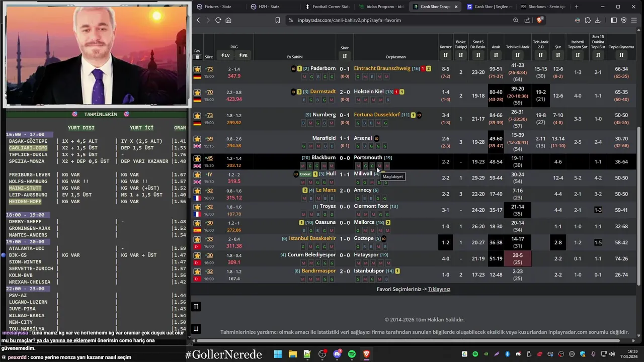Open the browser hamburger menu
The height and width of the screenshot is (362, 644).
634,20
